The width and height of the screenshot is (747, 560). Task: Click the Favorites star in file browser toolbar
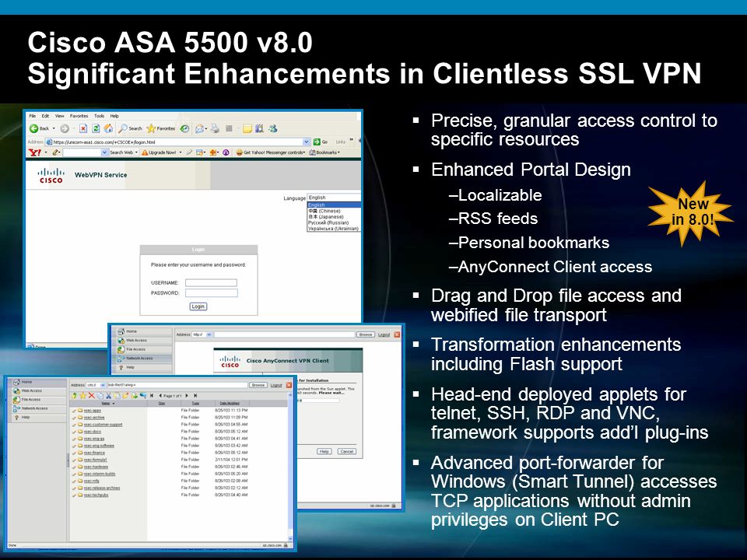83,396
